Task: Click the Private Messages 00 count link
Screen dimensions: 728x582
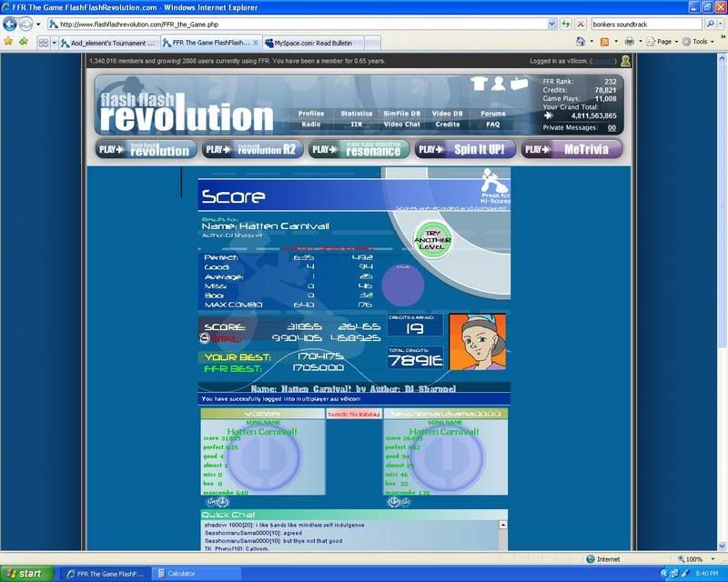Action: 612,128
